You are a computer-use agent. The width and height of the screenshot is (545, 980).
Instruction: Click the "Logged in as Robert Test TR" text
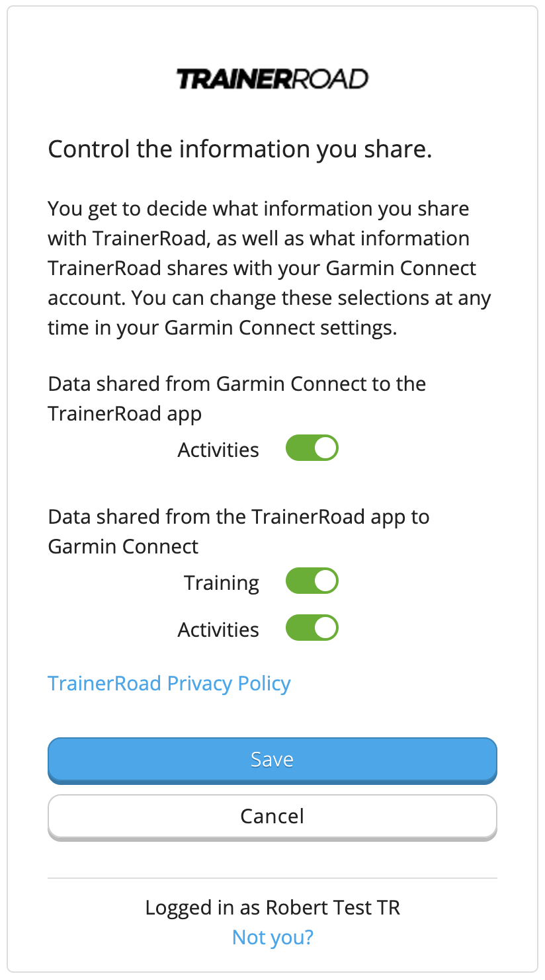(272, 907)
